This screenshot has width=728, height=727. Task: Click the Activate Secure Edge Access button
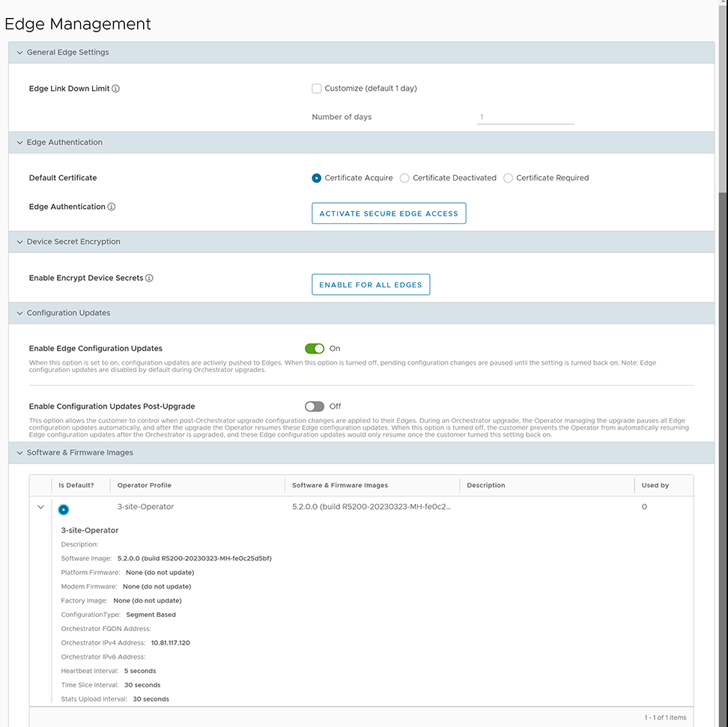pyautogui.click(x=389, y=213)
